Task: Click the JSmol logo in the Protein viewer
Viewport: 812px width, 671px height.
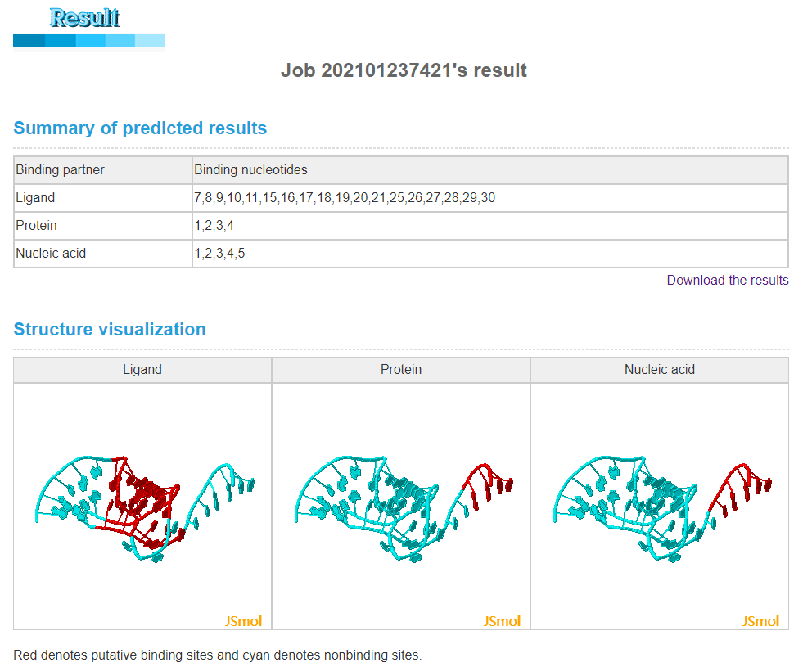Action: pyautogui.click(x=502, y=621)
